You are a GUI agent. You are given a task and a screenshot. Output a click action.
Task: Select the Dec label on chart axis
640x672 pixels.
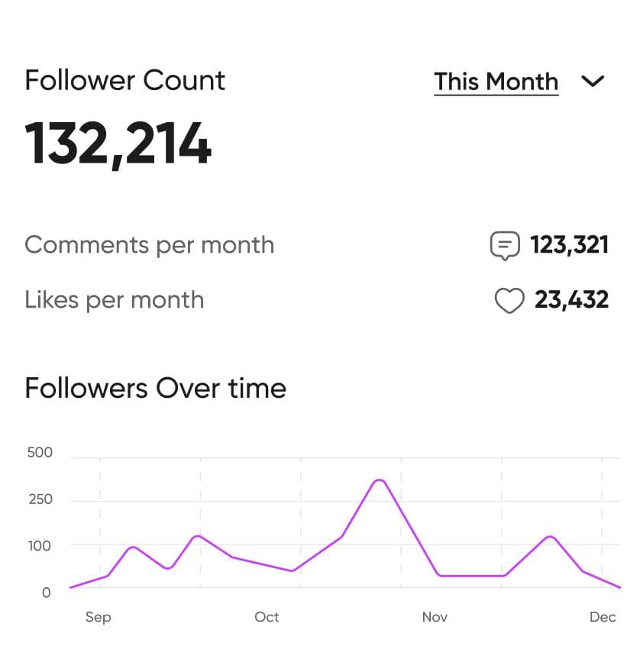point(603,617)
